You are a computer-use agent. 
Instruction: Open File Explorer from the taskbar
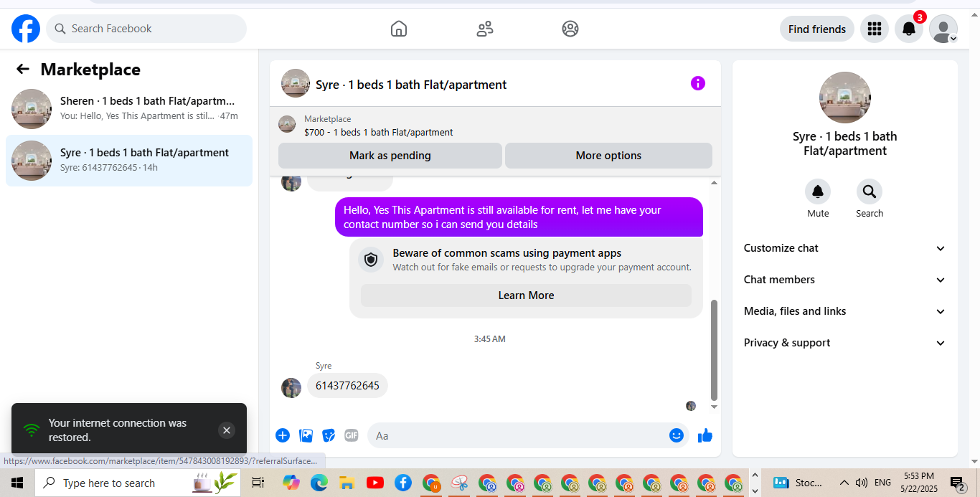tap(347, 483)
